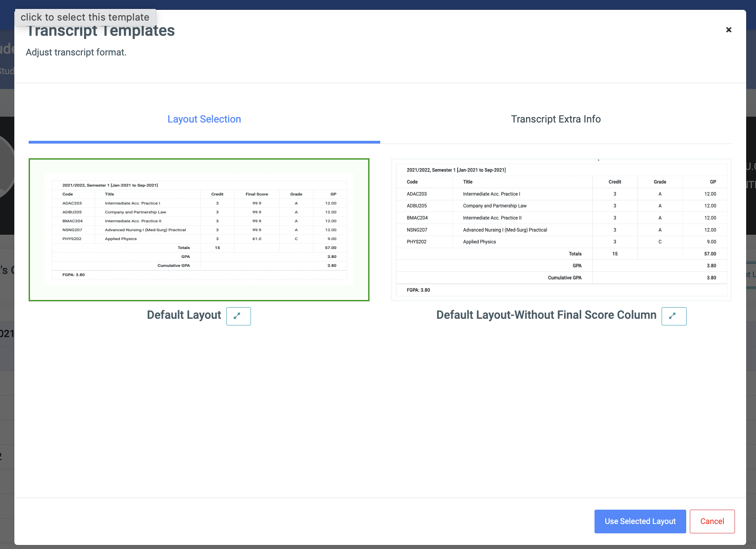
Task: Click the "Default Layout" caption text
Action: [x=184, y=315]
